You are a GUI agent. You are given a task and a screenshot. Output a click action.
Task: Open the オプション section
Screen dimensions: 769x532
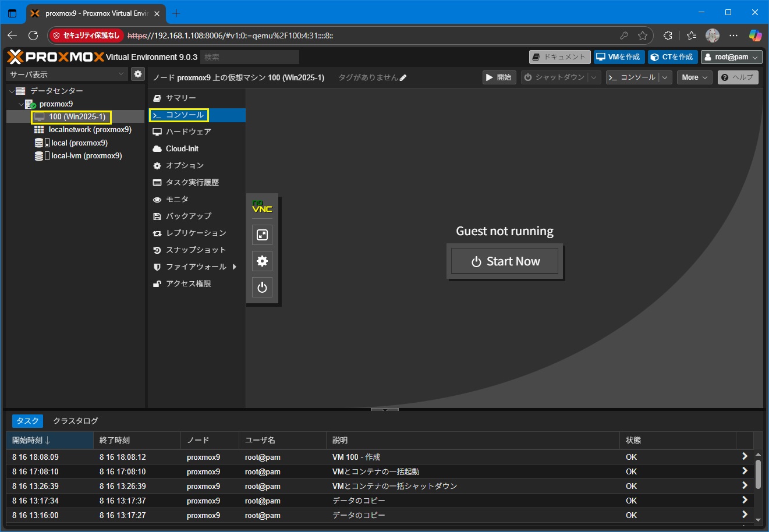pyautogui.click(x=197, y=165)
